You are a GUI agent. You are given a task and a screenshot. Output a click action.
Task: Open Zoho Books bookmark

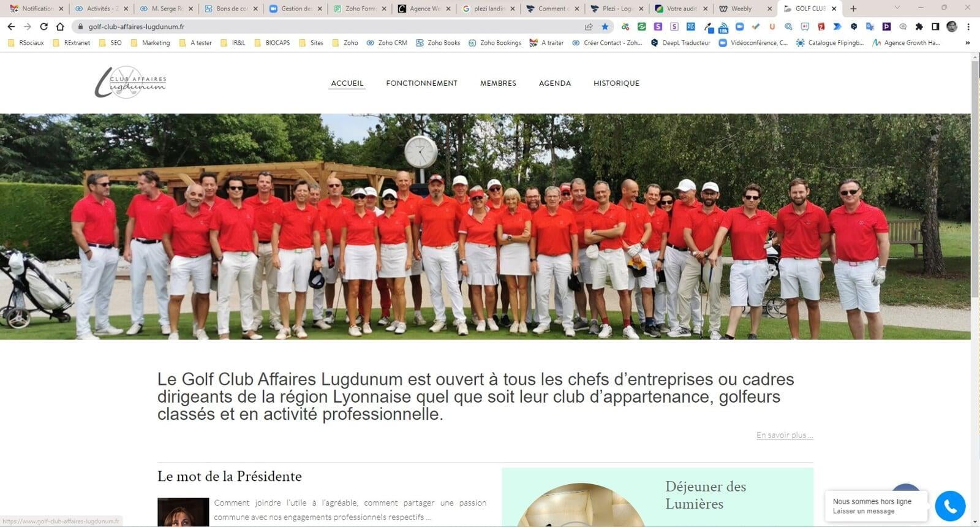pyautogui.click(x=438, y=43)
